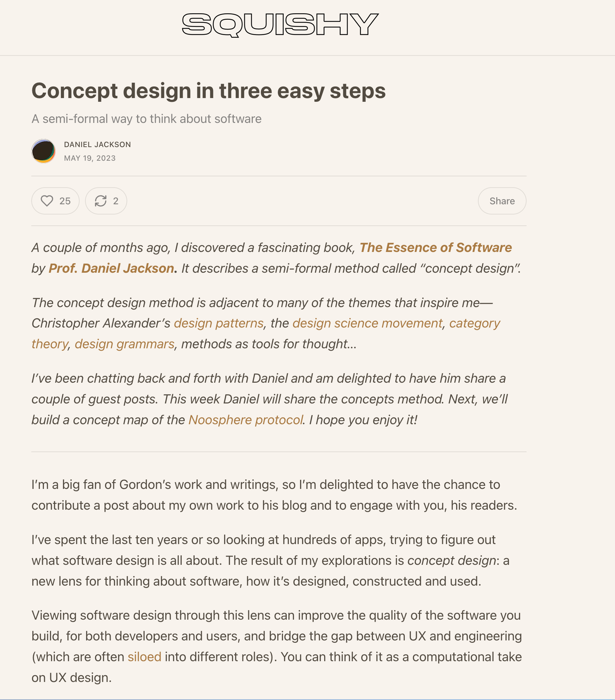
Task: Open The Essence of Software link
Action: coord(435,248)
